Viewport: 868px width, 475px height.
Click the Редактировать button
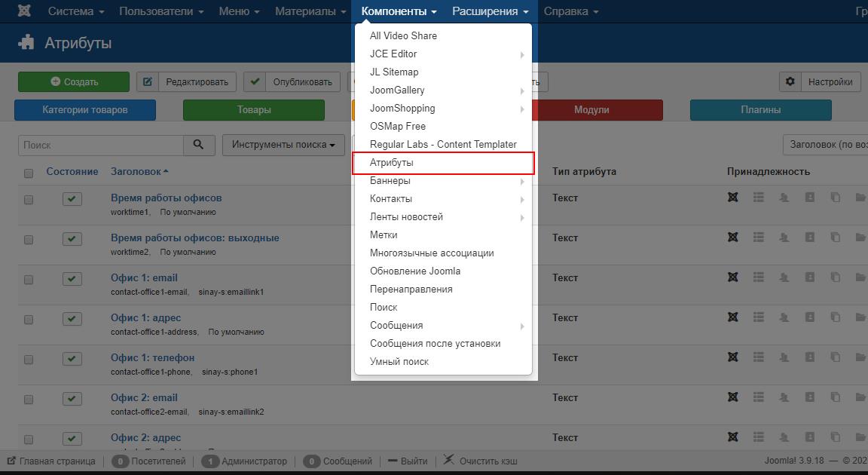click(x=187, y=82)
